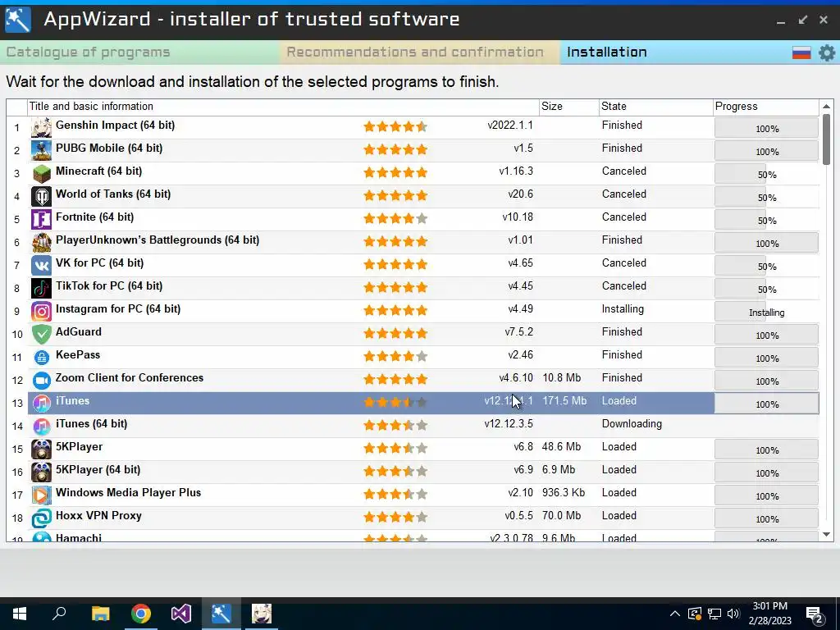Show hidden tray icons chevron
The image size is (840, 630).
pyautogui.click(x=675, y=614)
